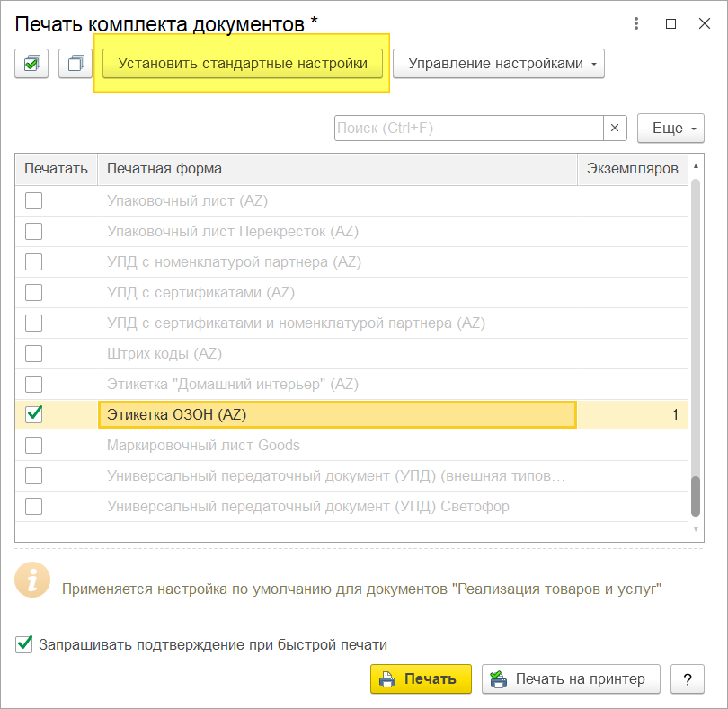The image size is (728, 709).
Task: Open the Еще dropdown menu
Action: [670, 129]
